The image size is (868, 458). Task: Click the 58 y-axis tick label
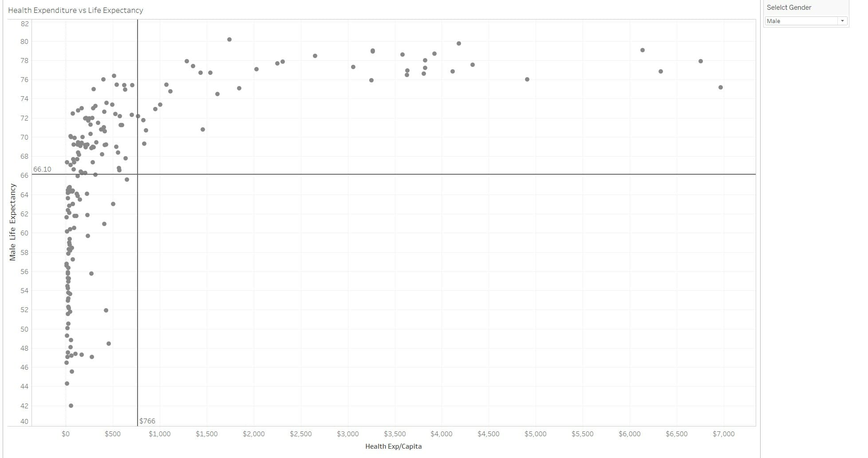tap(24, 252)
